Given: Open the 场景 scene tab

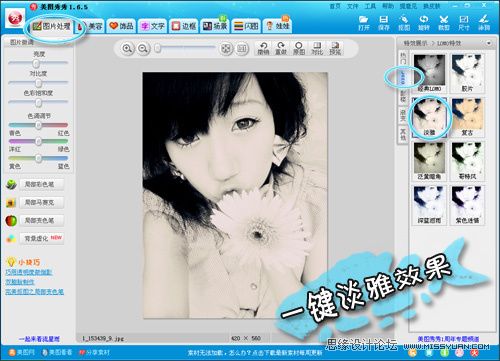Looking at the screenshot, I should point(215,26).
